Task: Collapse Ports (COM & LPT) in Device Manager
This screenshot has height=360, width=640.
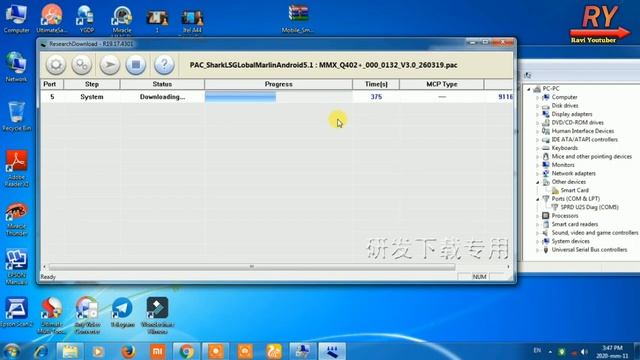Action: (538, 199)
